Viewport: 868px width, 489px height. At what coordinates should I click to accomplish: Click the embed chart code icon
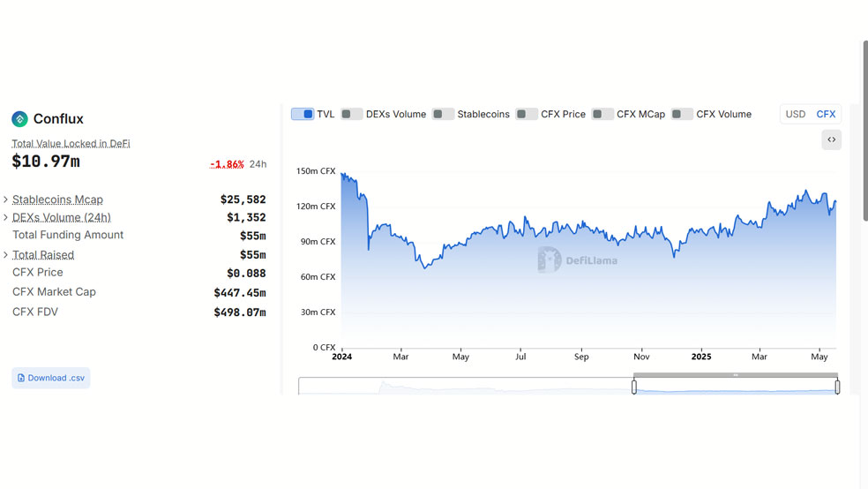coord(832,139)
